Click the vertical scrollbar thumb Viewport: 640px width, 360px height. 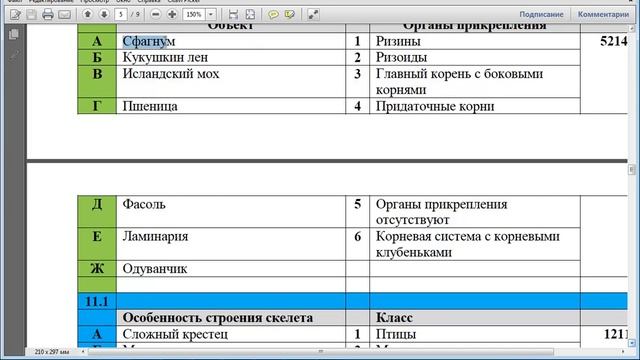coord(632,169)
